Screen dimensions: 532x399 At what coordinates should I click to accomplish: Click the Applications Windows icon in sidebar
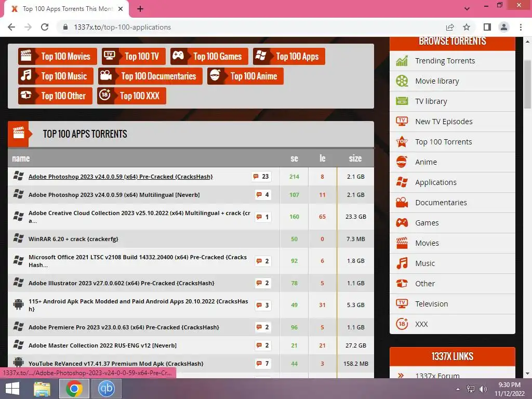[402, 182]
